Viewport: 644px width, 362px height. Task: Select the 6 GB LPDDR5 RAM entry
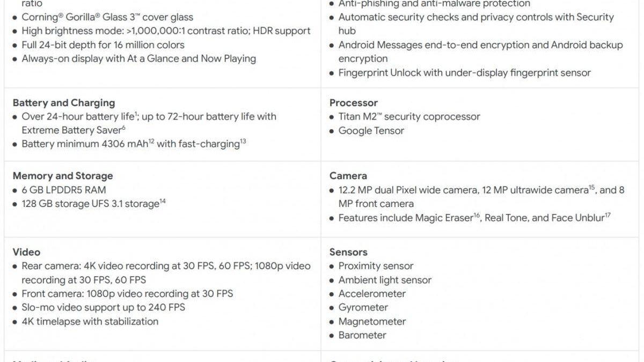63,190
